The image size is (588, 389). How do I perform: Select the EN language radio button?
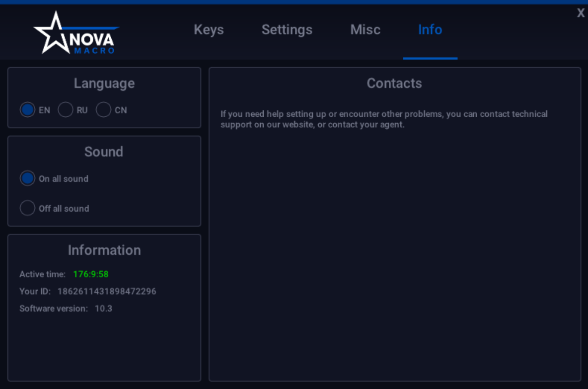[27, 110]
